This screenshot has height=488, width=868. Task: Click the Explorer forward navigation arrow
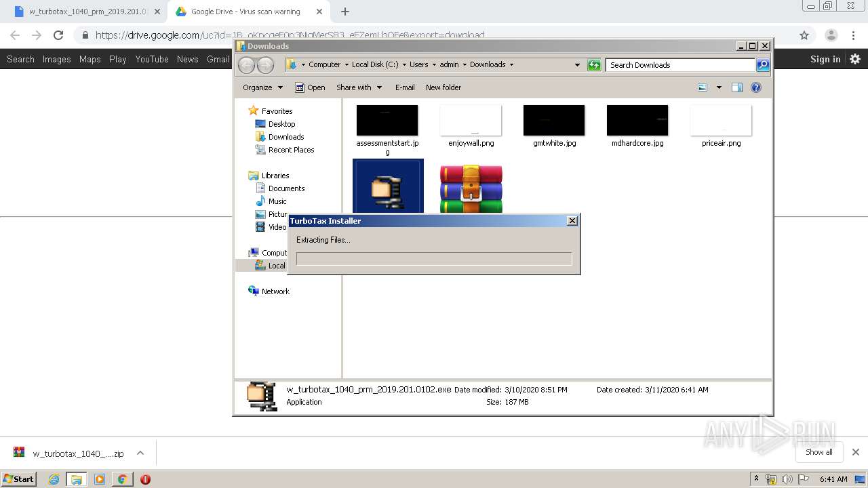coord(266,65)
